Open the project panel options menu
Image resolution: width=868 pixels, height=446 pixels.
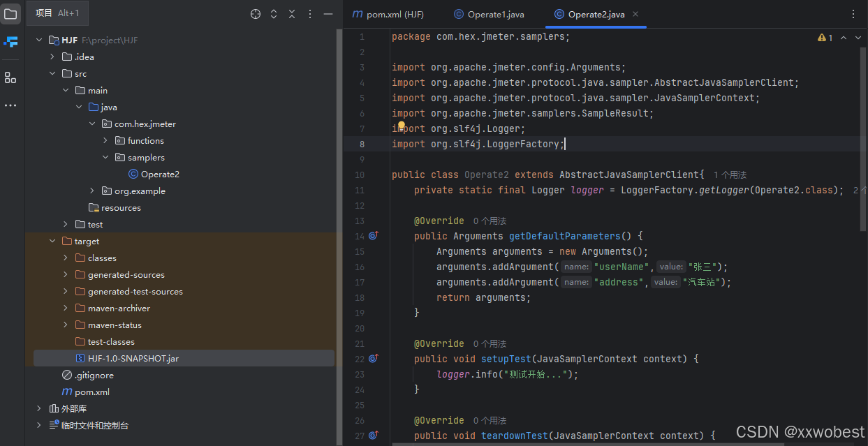tap(310, 14)
